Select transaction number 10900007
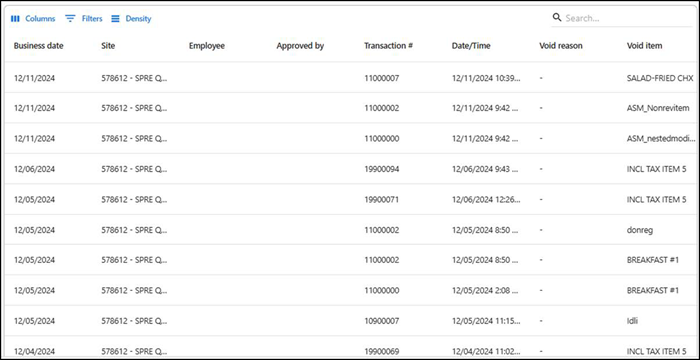 [382, 321]
